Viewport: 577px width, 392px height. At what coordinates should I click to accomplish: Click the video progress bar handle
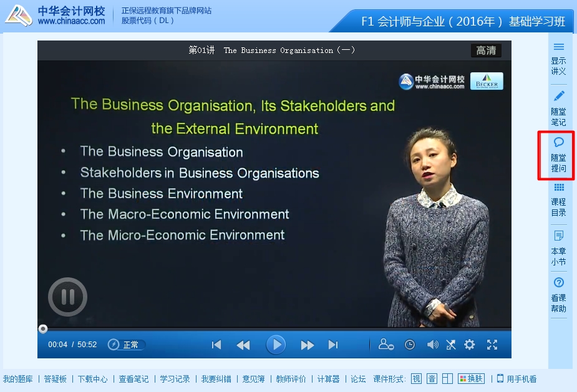tap(43, 328)
